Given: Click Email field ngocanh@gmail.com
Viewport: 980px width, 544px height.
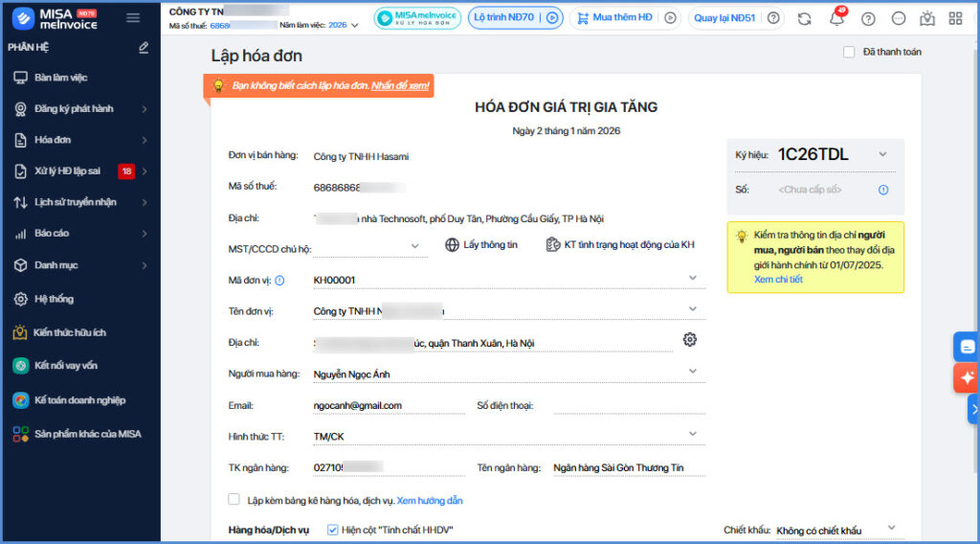Looking at the screenshot, I should [x=389, y=405].
